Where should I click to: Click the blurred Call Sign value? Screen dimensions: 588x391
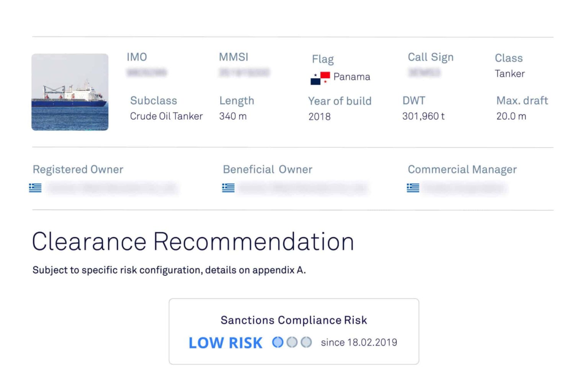click(424, 72)
